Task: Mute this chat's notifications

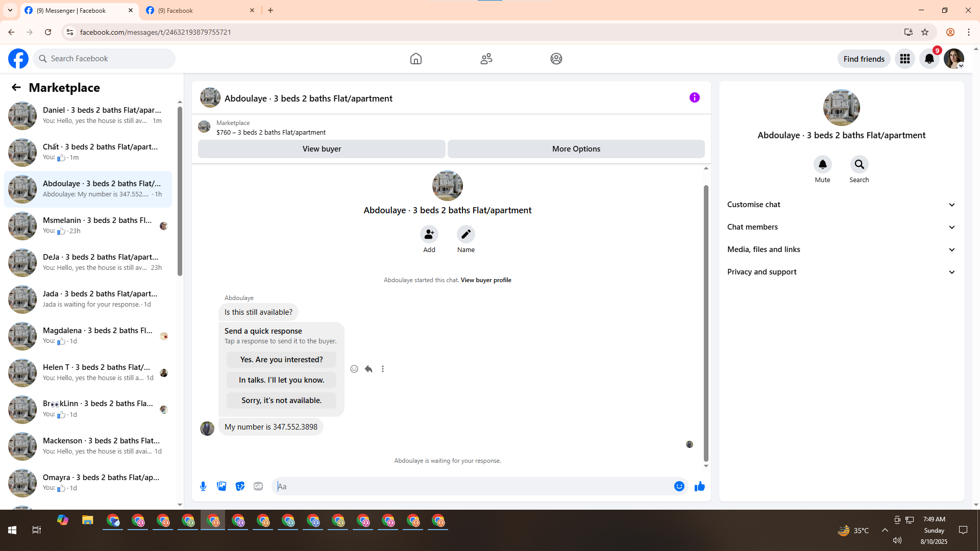Action: [x=822, y=164]
